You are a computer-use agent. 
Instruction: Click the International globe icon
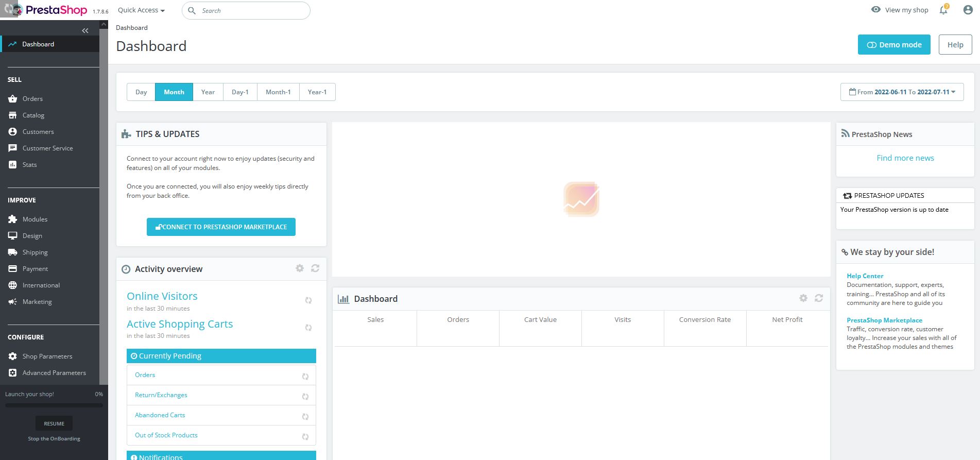pos(12,285)
